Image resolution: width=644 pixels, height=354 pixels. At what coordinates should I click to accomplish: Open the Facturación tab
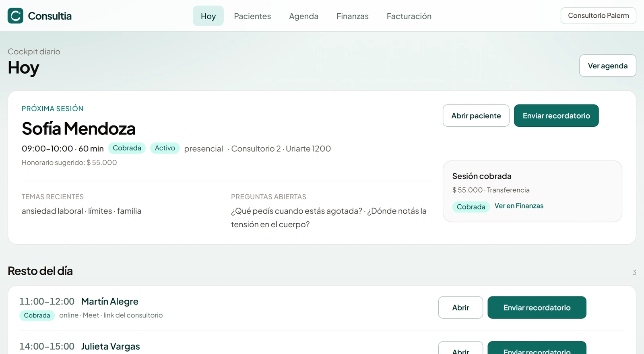click(409, 16)
